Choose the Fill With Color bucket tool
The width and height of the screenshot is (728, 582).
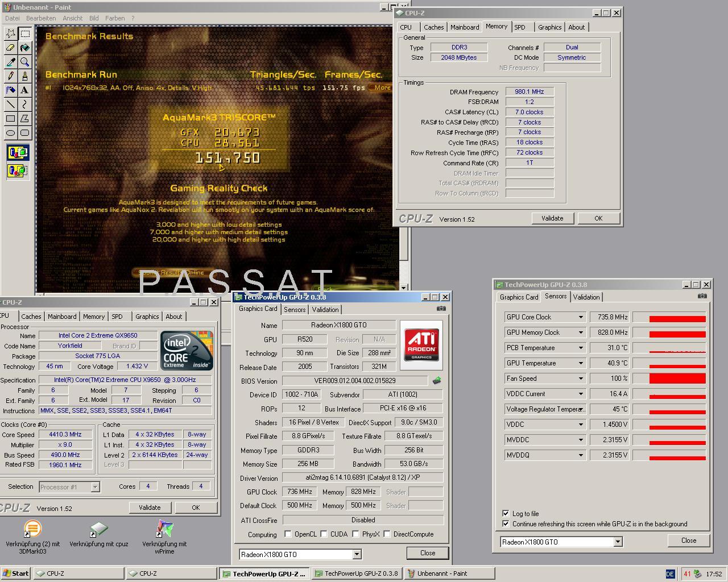coord(25,48)
